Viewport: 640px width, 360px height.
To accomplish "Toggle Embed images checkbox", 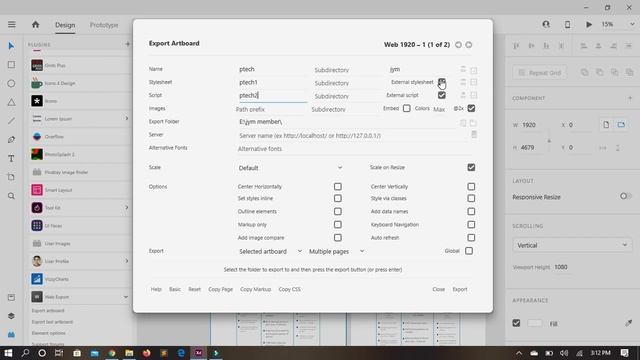I will [407, 108].
